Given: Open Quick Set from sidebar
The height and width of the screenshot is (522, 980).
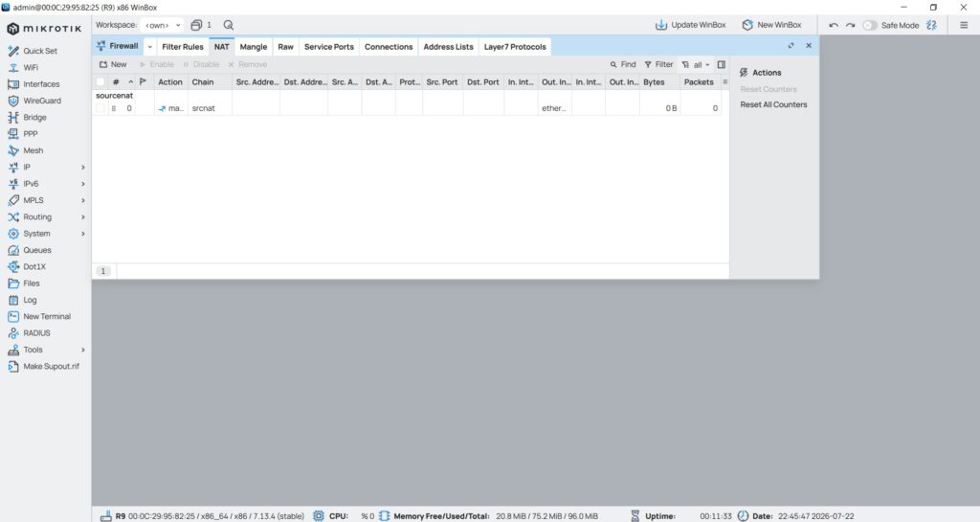Looking at the screenshot, I should pos(40,51).
